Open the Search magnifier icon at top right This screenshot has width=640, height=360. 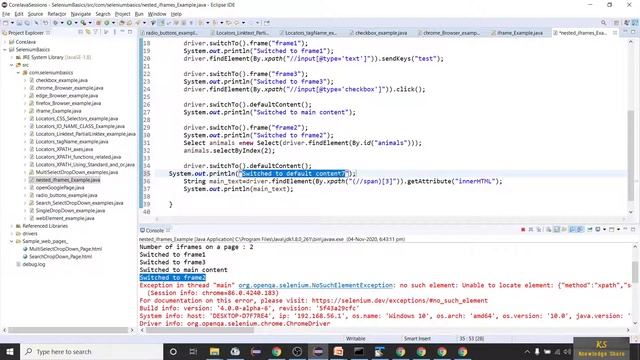(603, 23)
